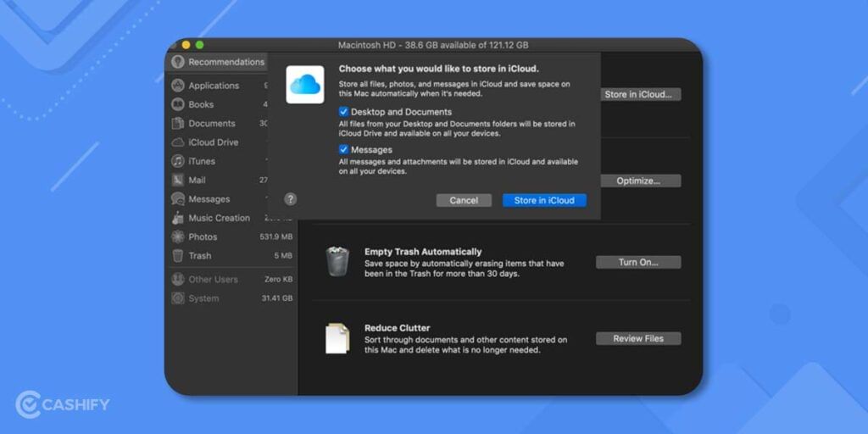This screenshot has width=868, height=434.
Task: Click the 'Zero KB' Other Users size
Action: [278, 279]
